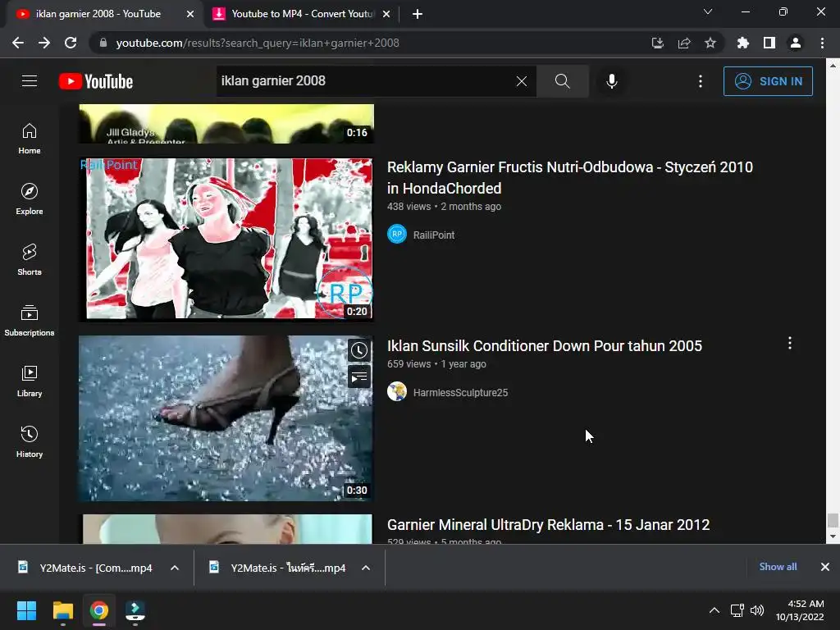This screenshot has height=630, width=840.
Task: Open options menu for Iklan Sunsilk video
Action: coord(790,344)
